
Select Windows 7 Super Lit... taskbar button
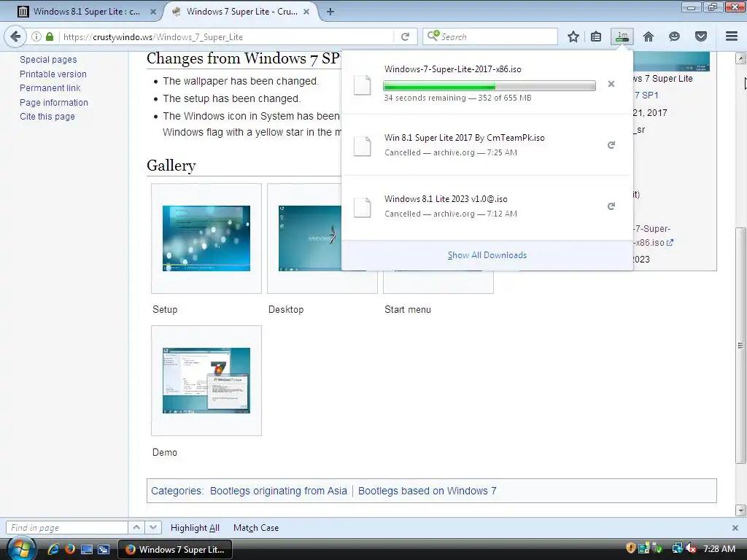[175, 550]
